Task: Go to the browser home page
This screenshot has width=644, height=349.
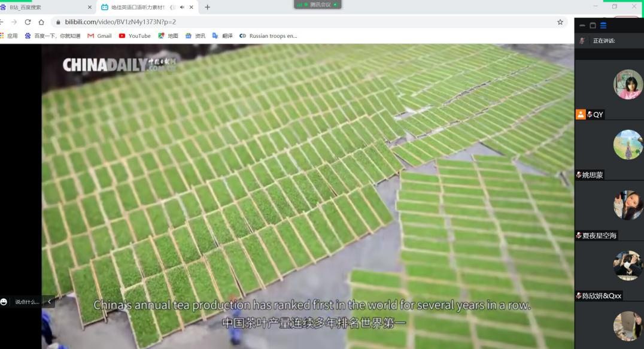Action: coord(41,22)
